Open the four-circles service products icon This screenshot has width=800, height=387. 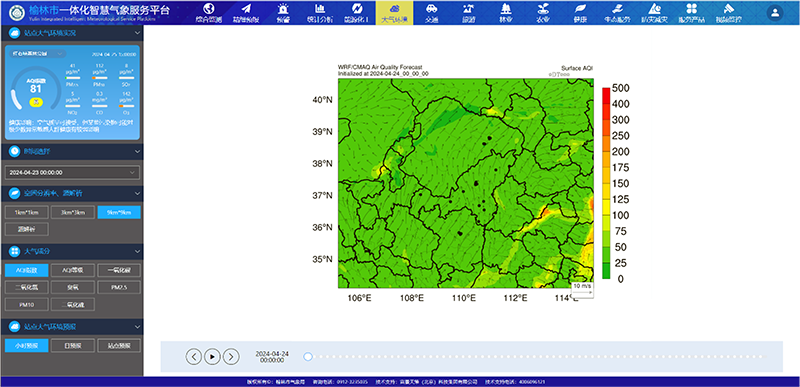(x=691, y=9)
